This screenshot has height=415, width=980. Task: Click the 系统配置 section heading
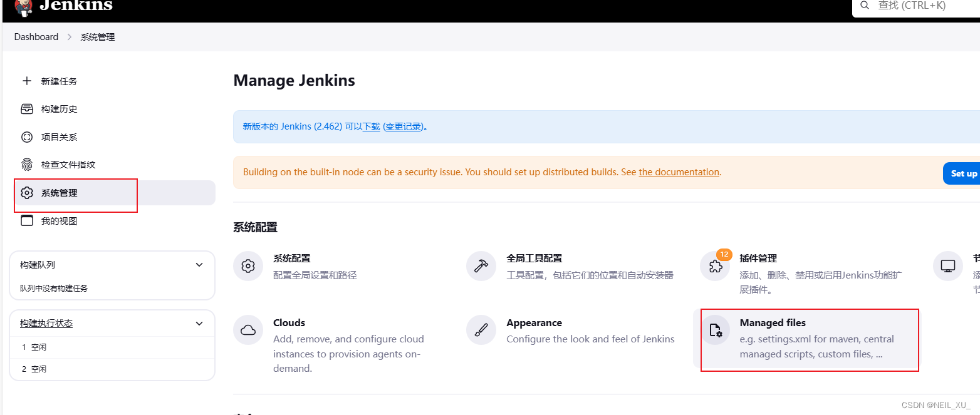255,227
